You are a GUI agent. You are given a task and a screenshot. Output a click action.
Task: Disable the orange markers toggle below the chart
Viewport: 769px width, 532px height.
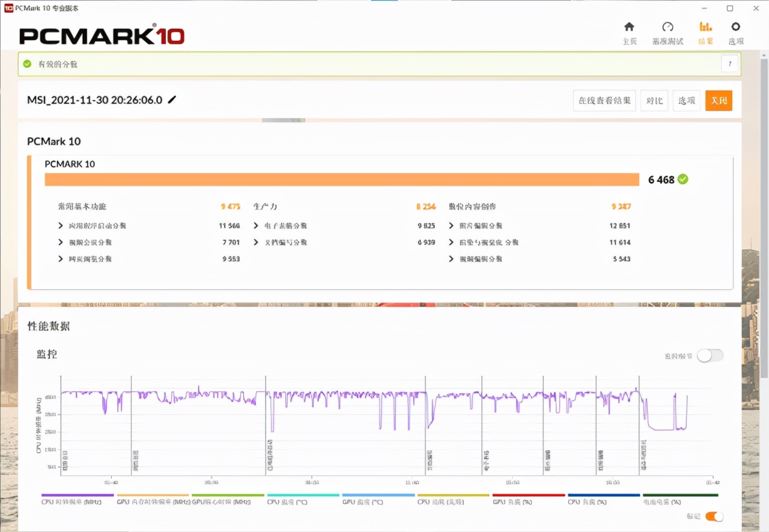714,516
